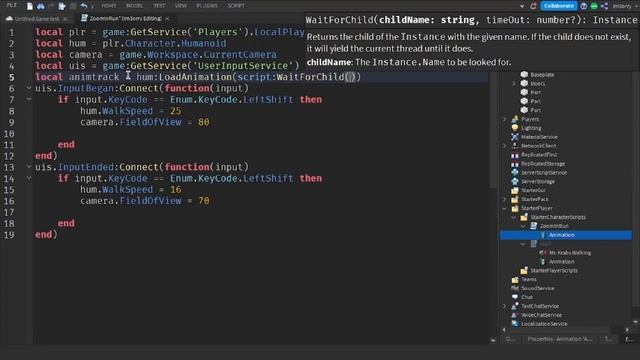Click the ReplicatedStorage icon
This screenshot has width=640, height=360.
[515, 164]
